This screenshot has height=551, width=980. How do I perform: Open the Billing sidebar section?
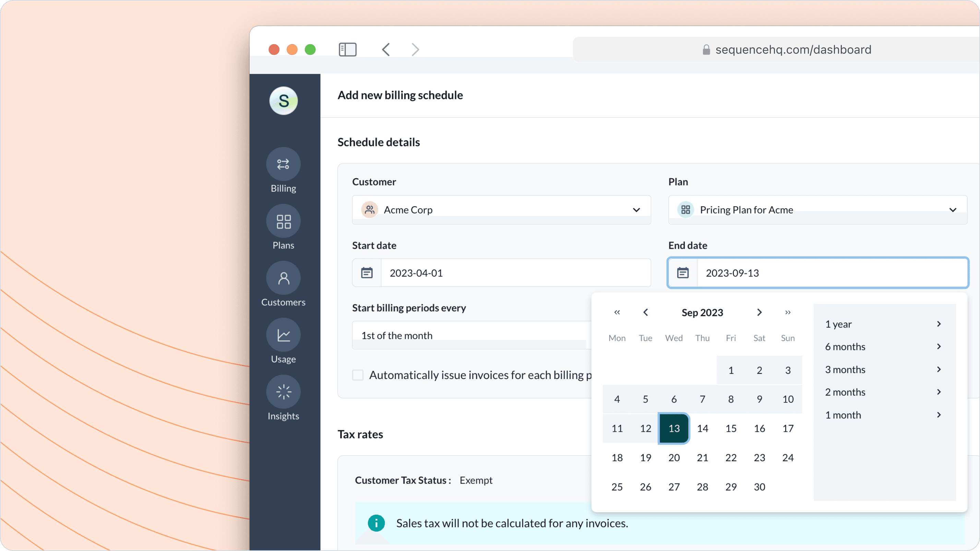283,164
